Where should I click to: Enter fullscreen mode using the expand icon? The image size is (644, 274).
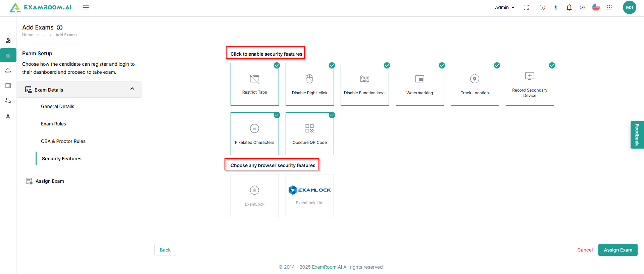pos(526,7)
